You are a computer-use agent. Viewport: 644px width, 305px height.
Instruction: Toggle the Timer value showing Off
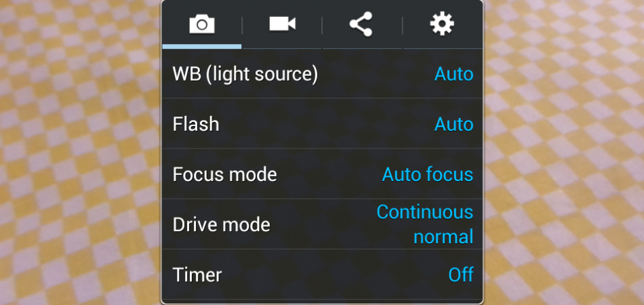coord(461,274)
